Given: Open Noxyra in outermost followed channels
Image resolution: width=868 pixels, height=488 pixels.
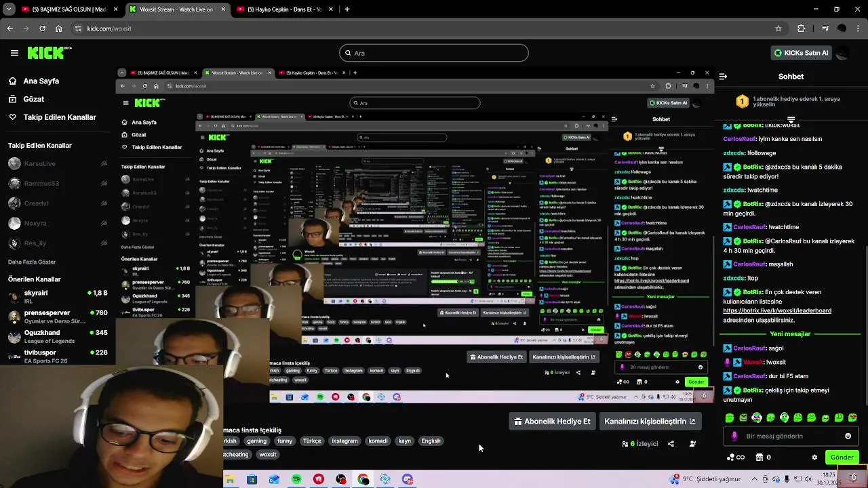Looking at the screenshot, I should coord(58,223).
